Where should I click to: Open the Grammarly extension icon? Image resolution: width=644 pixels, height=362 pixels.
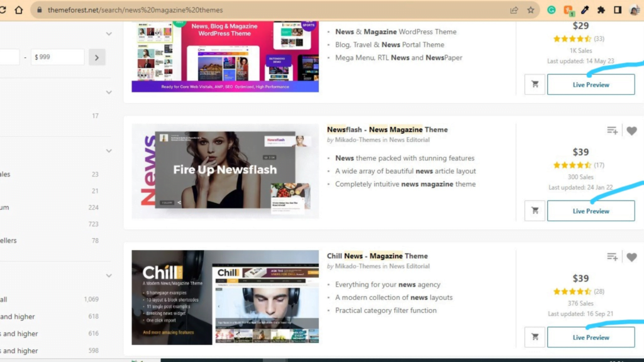click(x=552, y=9)
